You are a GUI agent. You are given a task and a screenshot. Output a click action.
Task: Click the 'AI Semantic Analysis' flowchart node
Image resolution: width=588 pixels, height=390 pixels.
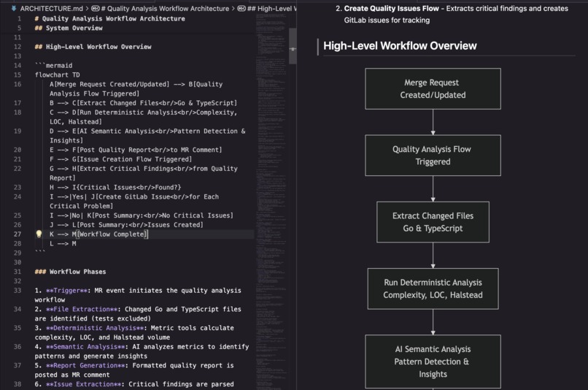coord(433,362)
